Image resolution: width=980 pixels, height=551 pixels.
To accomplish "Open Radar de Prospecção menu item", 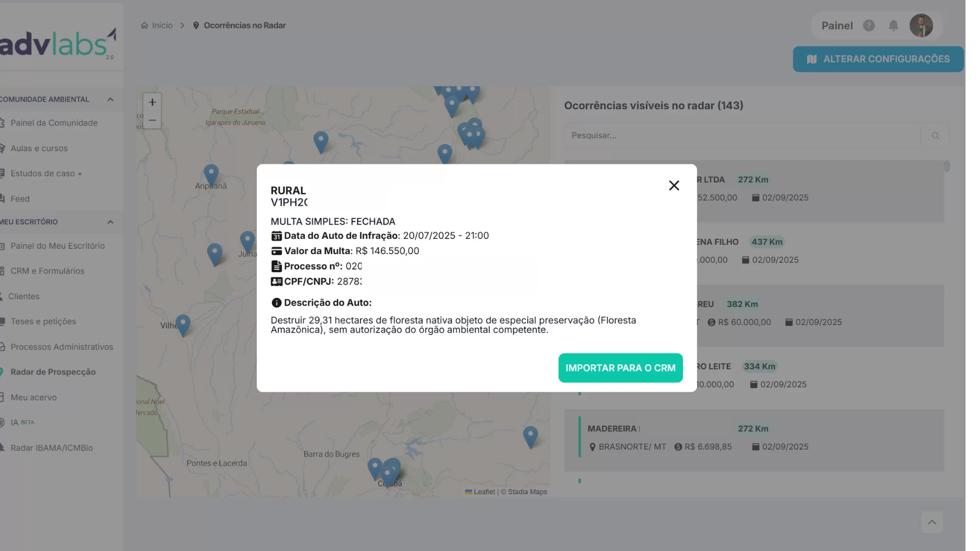I will tap(53, 372).
